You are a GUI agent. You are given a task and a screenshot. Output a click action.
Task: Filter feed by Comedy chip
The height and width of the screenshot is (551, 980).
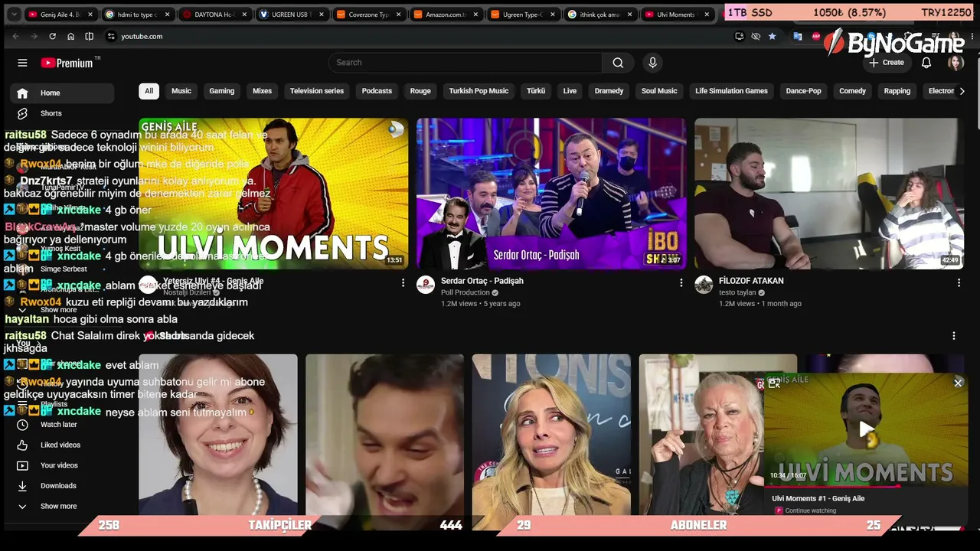852,91
